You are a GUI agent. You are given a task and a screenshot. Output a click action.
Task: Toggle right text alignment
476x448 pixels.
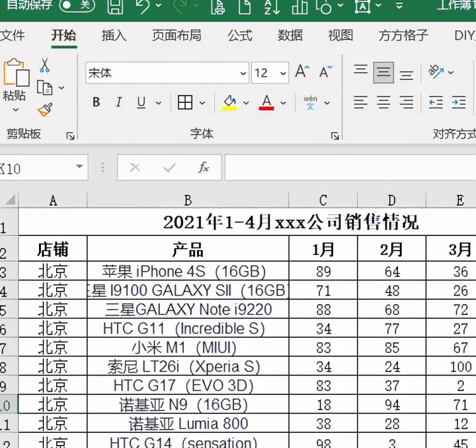point(407,102)
